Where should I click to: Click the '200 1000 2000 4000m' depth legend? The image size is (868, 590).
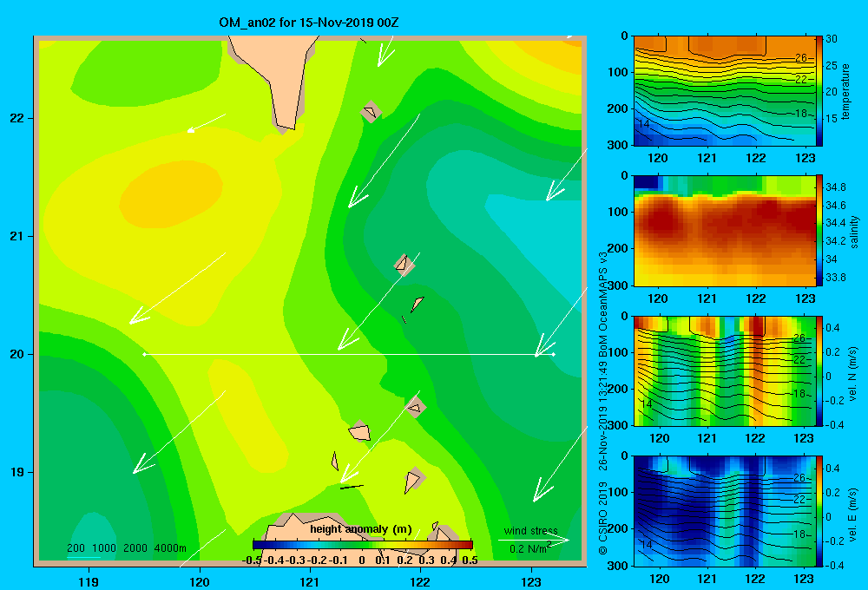tap(126, 548)
